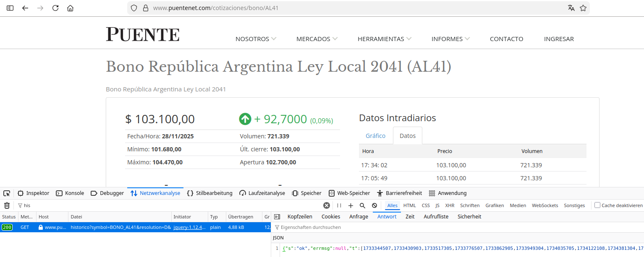The height and width of the screenshot is (257, 644).
Task: Reload the page
Action: [55, 8]
